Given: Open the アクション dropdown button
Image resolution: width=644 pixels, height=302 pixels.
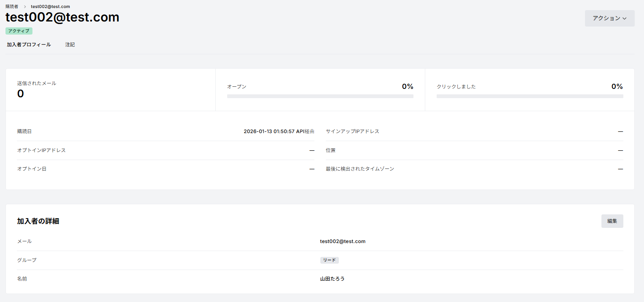Looking at the screenshot, I should click(x=609, y=18).
